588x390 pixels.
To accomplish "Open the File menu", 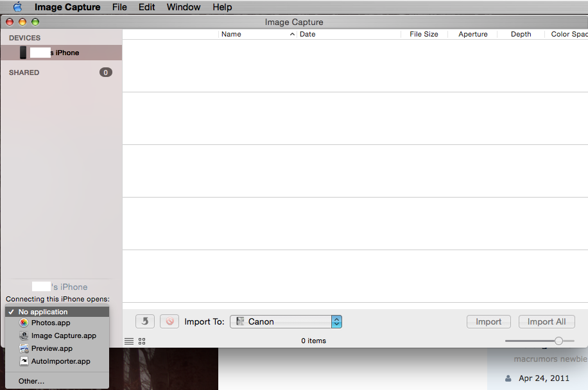I will [119, 7].
